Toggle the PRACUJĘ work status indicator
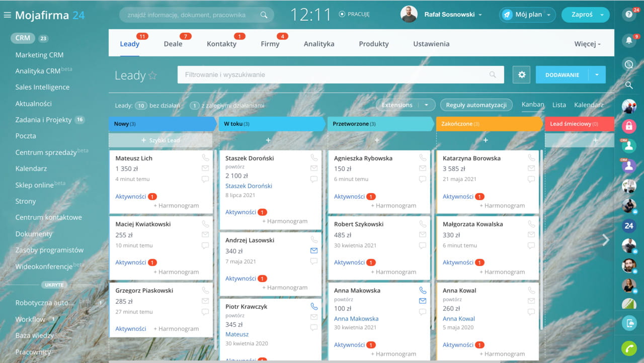 click(x=355, y=15)
